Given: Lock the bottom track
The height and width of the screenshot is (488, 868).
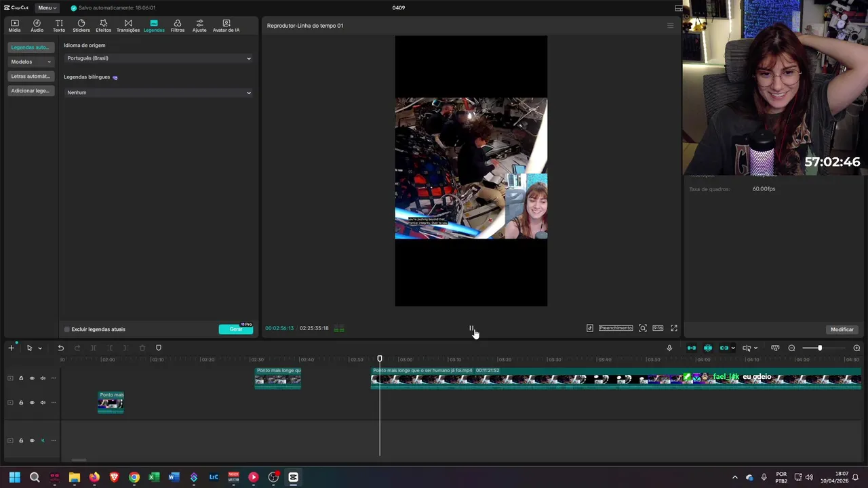Looking at the screenshot, I should [21, 441].
